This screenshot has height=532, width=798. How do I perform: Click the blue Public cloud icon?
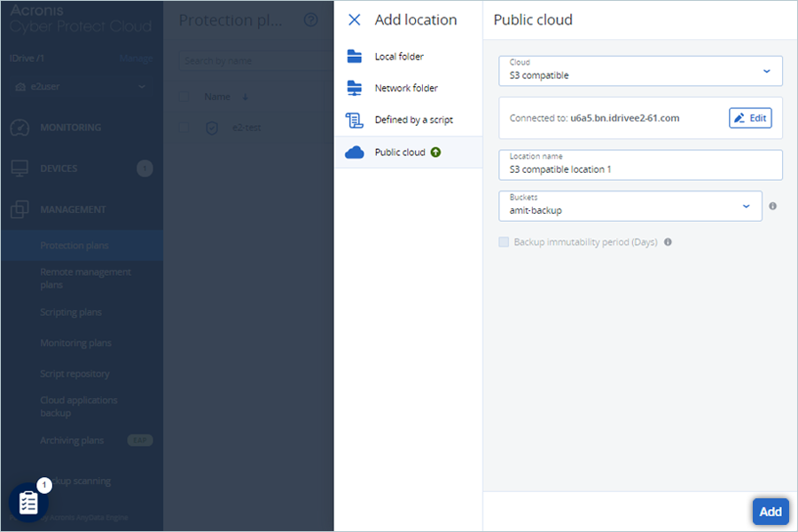pyautogui.click(x=354, y=153)
